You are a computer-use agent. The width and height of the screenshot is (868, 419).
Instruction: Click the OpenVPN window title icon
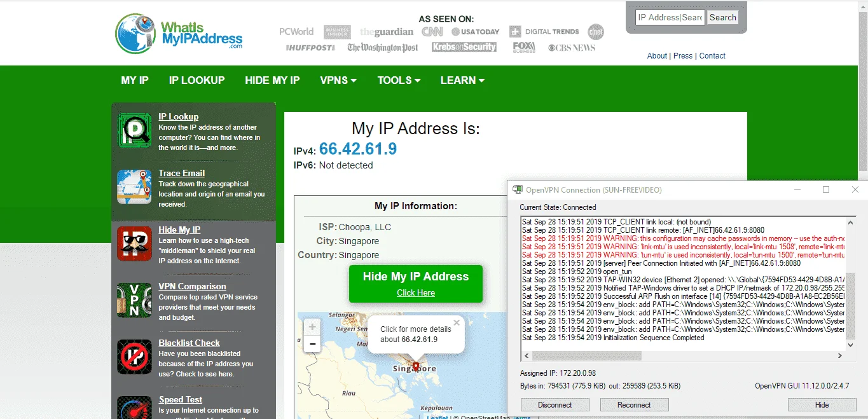[x=518, y=189]
